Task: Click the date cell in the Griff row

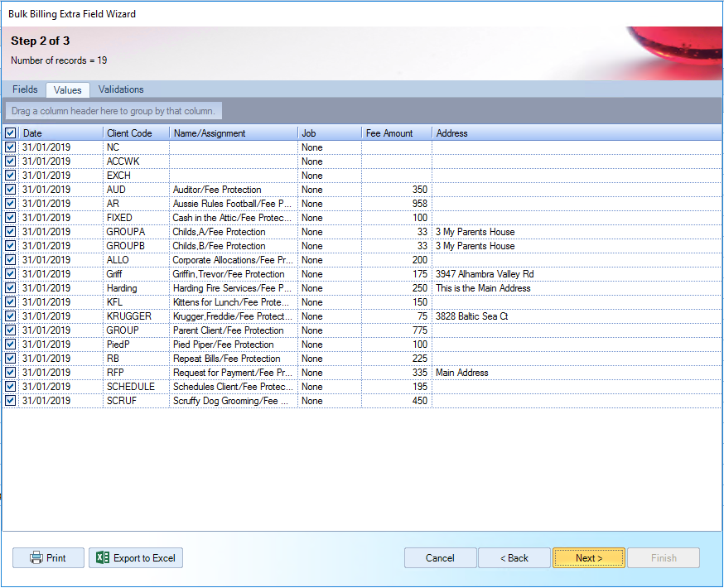Action: point(61,274)
